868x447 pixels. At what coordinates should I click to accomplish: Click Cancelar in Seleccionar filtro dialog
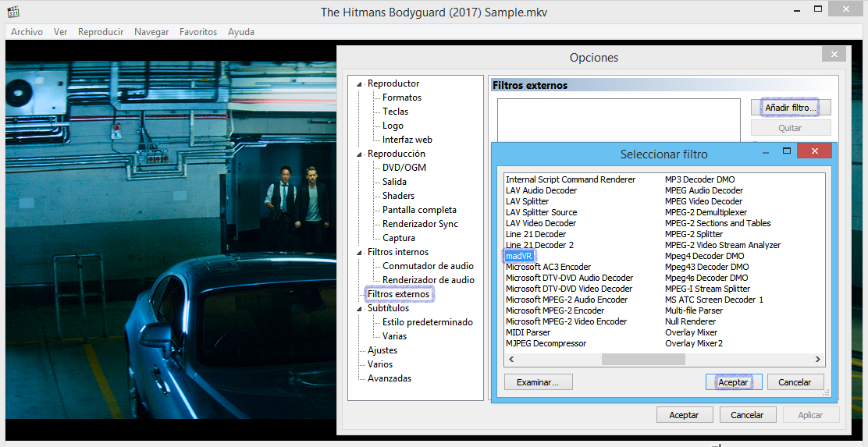(x=795, y=382)
